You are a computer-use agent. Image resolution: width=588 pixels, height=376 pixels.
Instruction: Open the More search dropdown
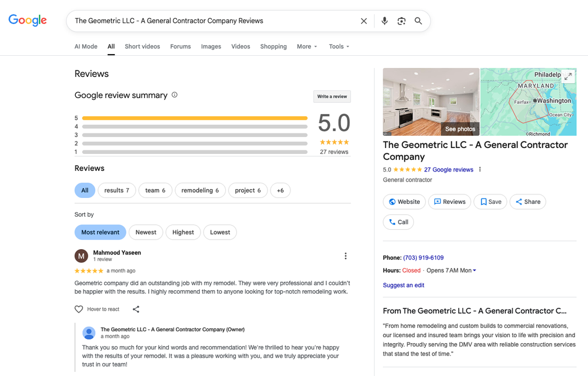307,46
